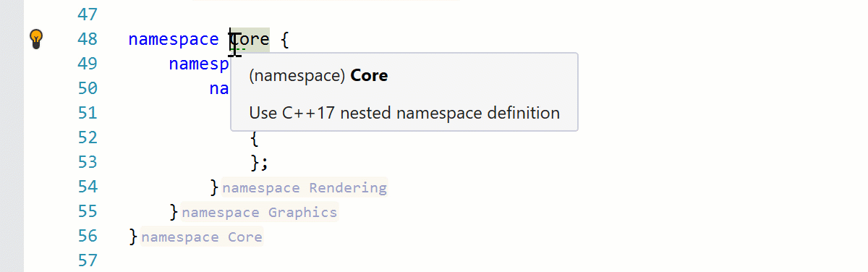This screenshot has height=272, width=868.
Task: Click closing brace on line 56
Action: point(133,237)
